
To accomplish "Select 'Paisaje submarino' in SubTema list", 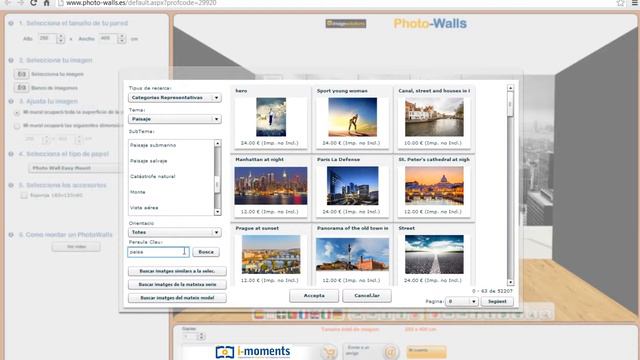I will click(153, 145).
